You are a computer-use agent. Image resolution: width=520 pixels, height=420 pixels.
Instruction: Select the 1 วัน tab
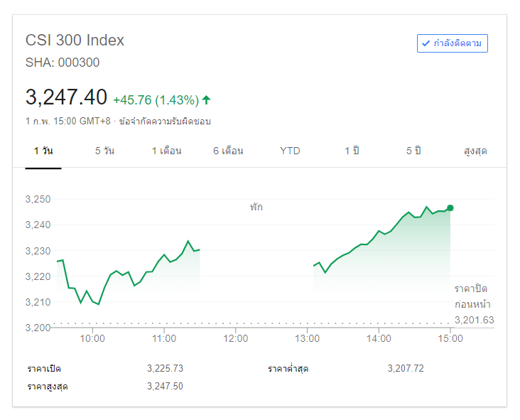[x=43, y=151]
